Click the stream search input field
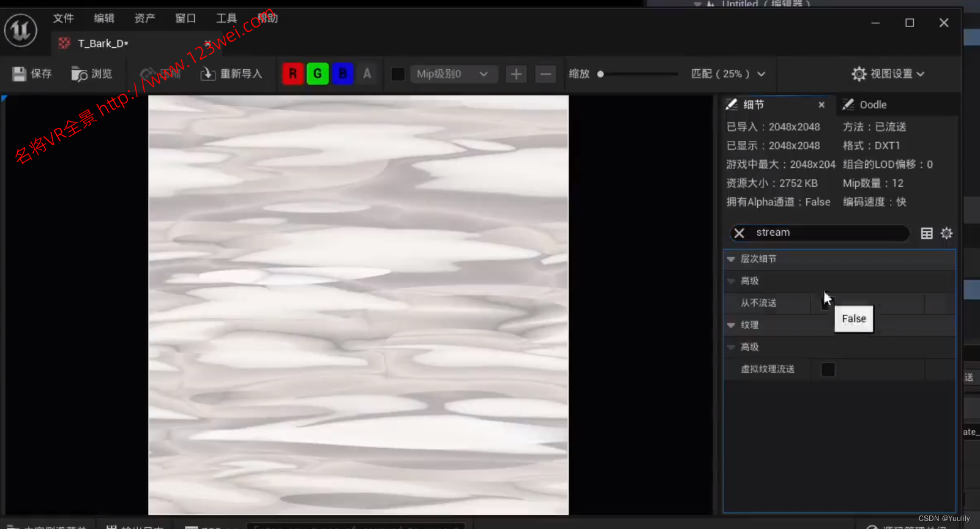 click(x=826, y=233)
